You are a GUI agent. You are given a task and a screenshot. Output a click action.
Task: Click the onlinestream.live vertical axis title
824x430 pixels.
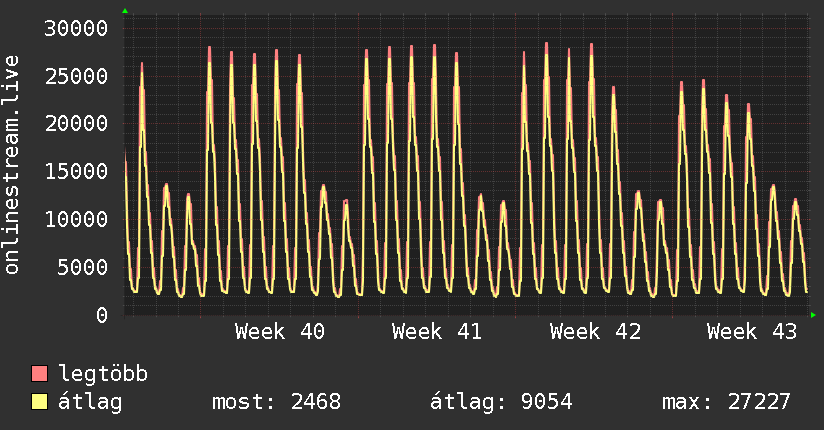[12, 165]
